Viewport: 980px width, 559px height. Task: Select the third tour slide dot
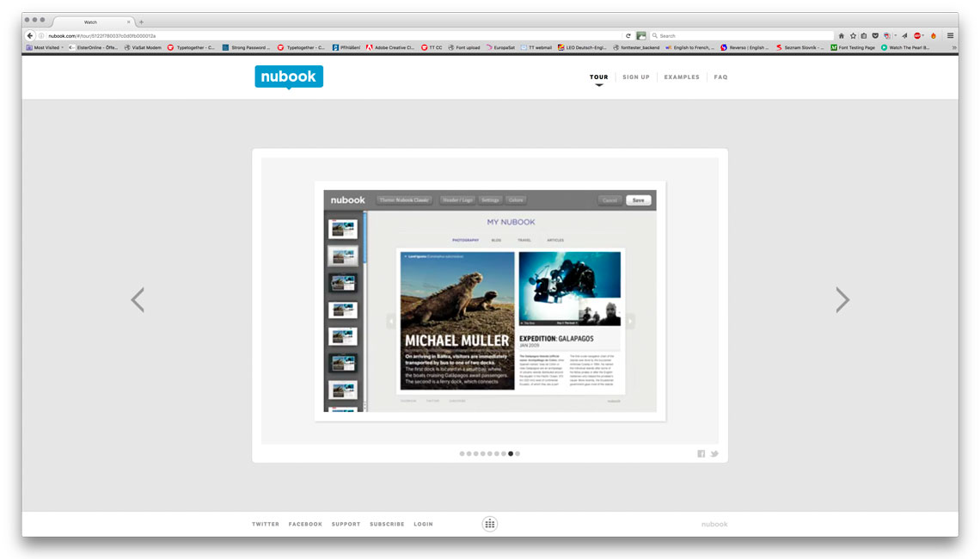475,454
